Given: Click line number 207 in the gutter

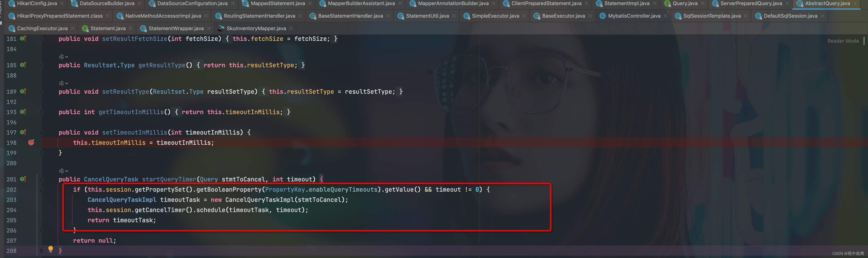Looking at the screenshot, I should click(x=11, y=241).
